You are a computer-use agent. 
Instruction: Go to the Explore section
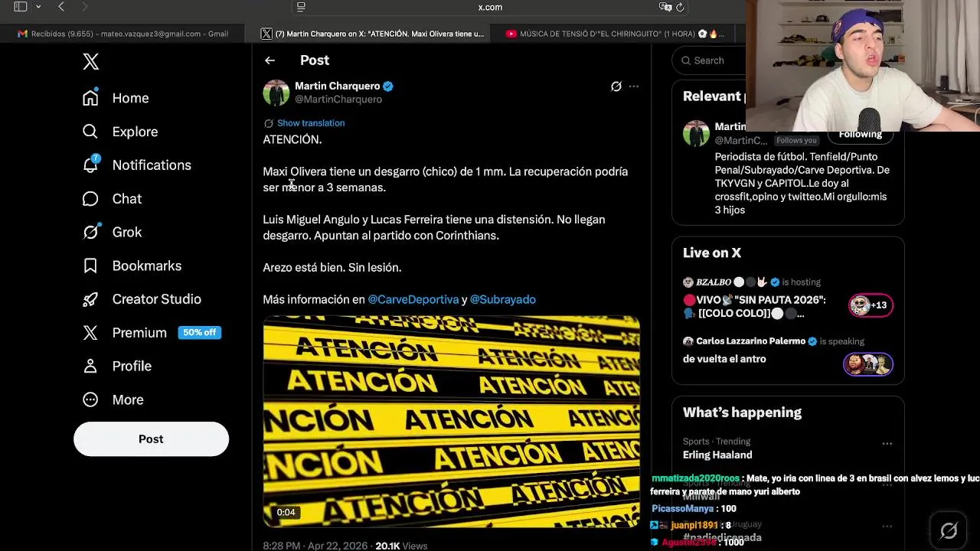[x=120, y=132]
